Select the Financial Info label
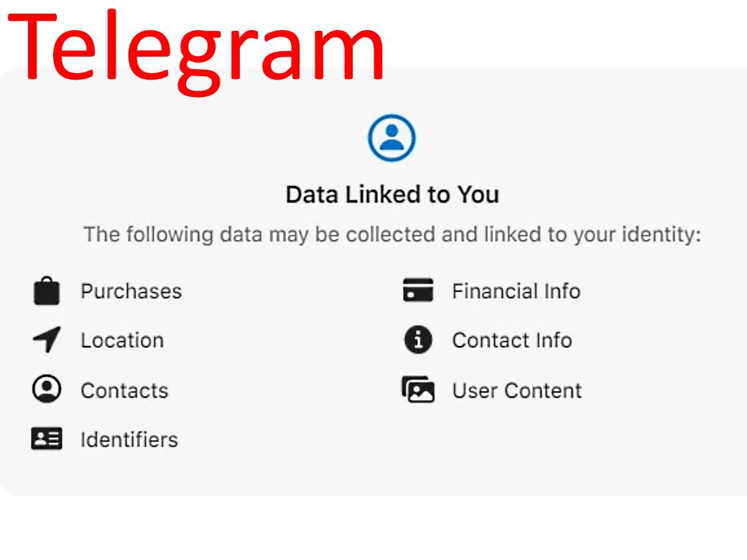The image size is (747, 560). tap(516, 291)
